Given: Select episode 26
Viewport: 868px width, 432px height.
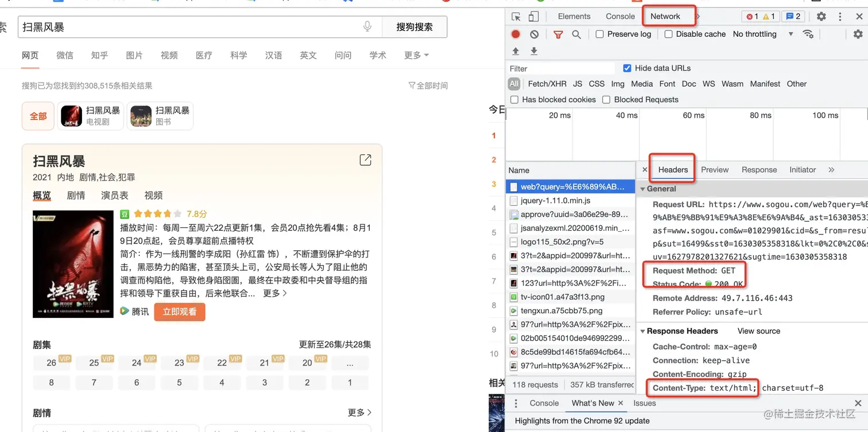Looking at the screenshot, I should (x=52, y=363).
